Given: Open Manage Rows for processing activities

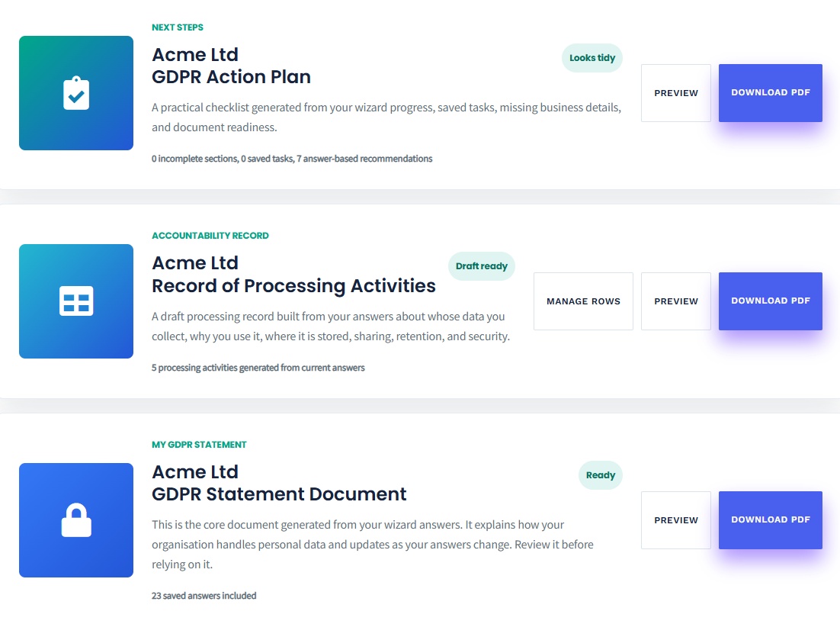Looking at the screenshot, I should tap(583, 301).
